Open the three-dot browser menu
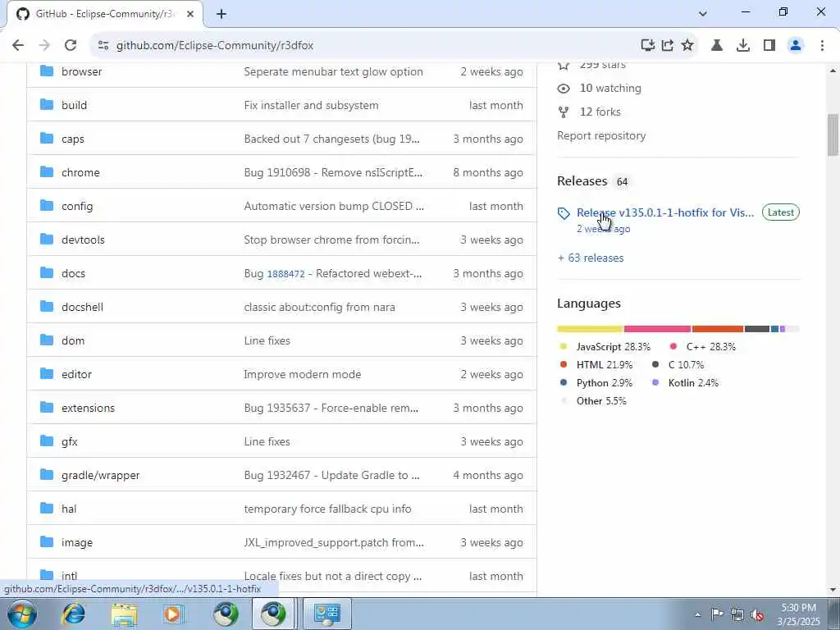Screen dimensions: 840x630 [x=822, y=46]
